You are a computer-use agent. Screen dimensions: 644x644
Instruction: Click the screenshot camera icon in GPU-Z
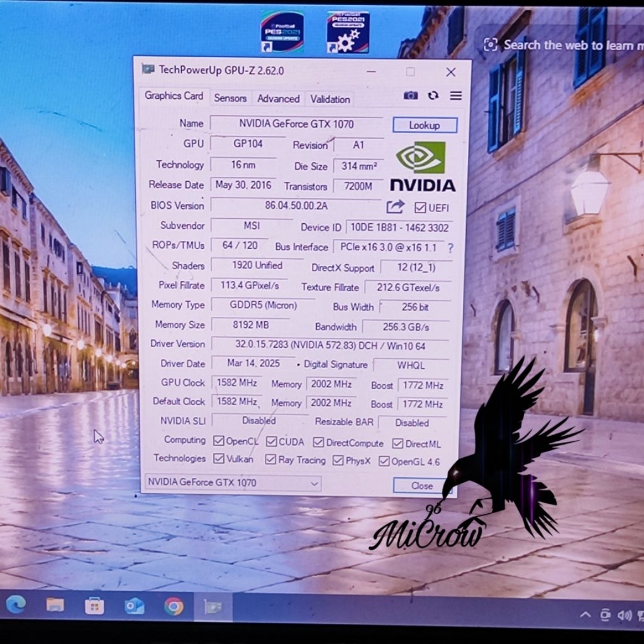pyautogui.click(x=411, y=96)
